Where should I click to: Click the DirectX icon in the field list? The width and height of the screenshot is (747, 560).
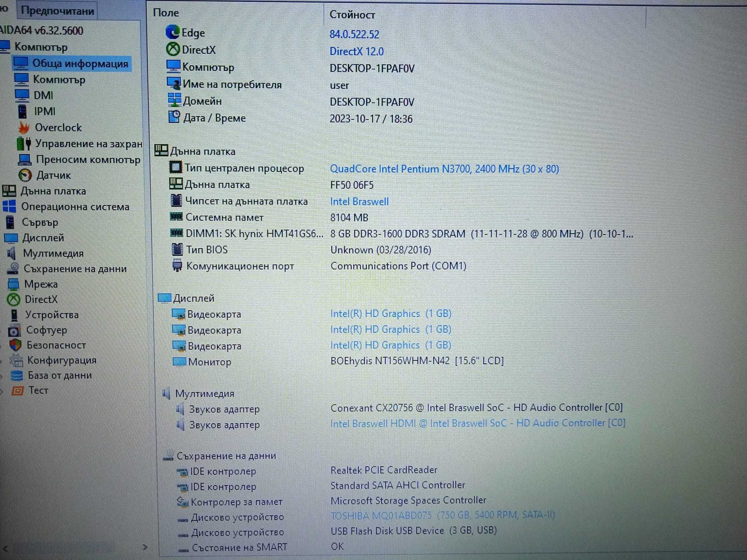point(173,49)
